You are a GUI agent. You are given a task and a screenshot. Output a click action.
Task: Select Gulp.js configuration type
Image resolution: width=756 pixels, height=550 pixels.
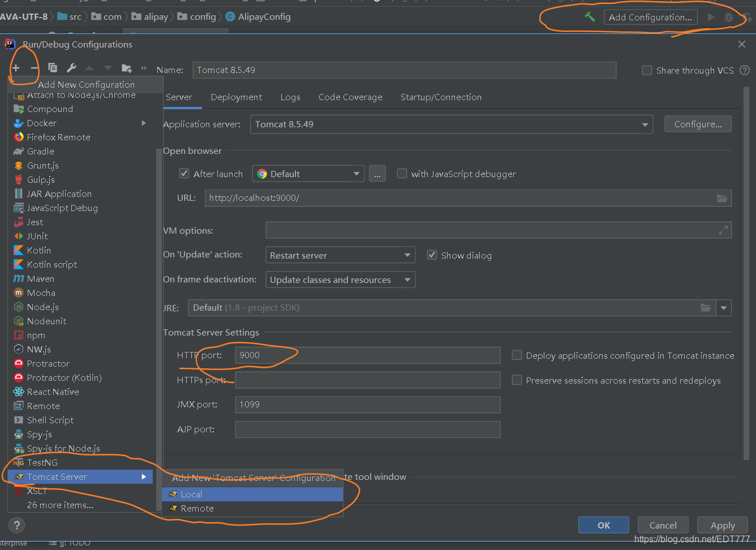point(80,179)
